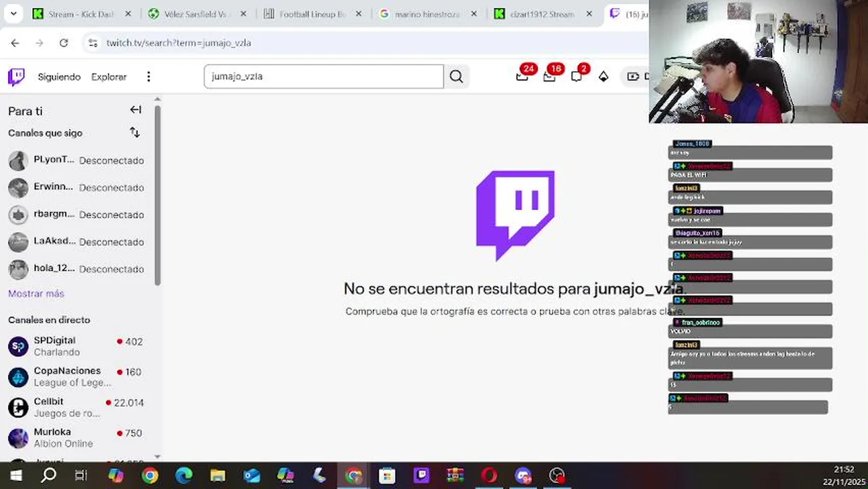Click Mostrar más under followed channels
This screenshot has height=489, width=868.
(x=36, y=293)
